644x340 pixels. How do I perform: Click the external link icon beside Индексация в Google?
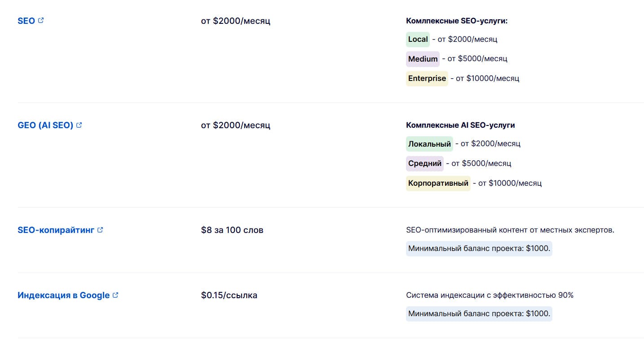pos(115,295)
